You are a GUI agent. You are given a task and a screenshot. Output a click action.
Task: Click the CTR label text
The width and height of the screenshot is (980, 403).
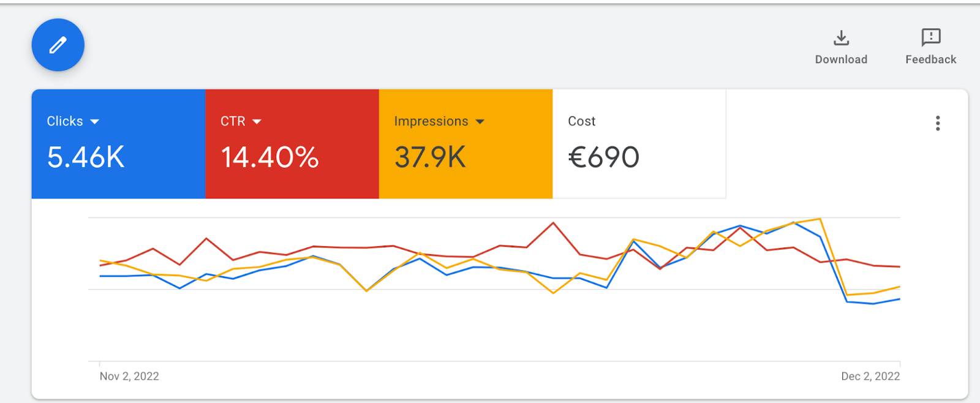[x=233, y=121]
